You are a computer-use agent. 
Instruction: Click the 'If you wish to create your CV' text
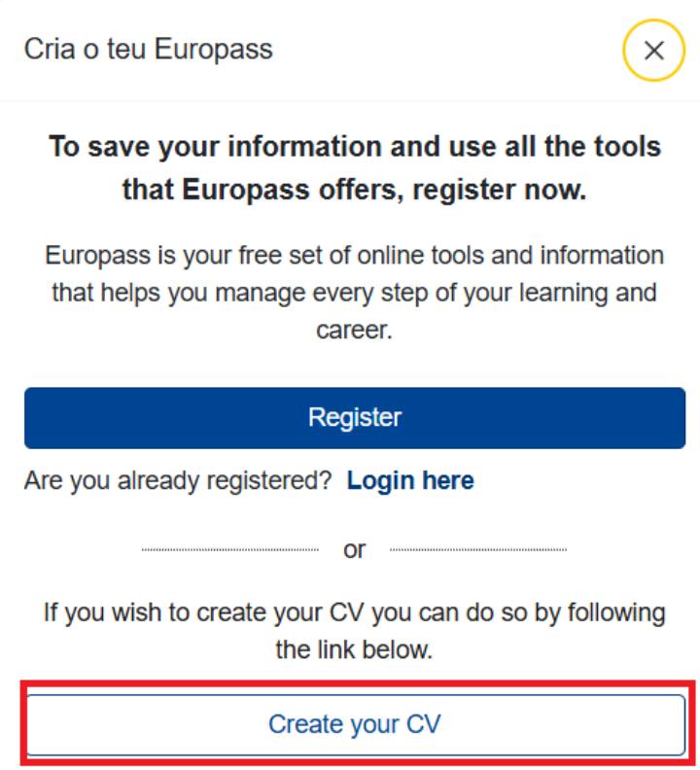tap(354, 631)
